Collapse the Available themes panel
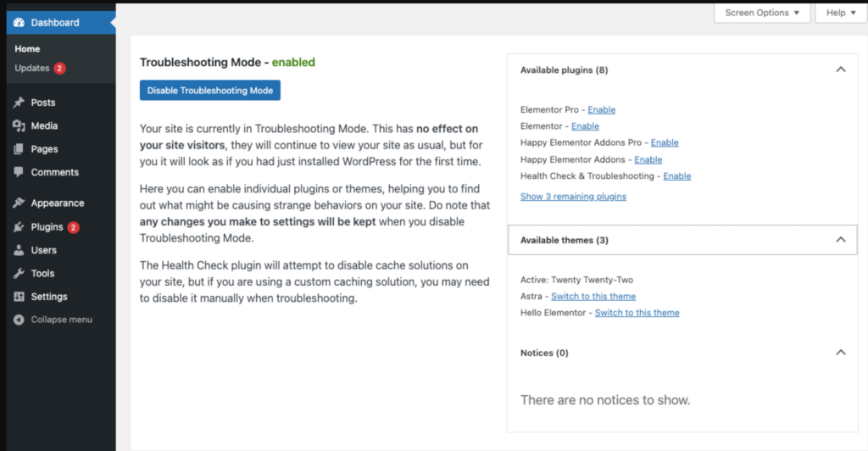The height and width of the screenshot is (451, 868). (x=840, y=240)
